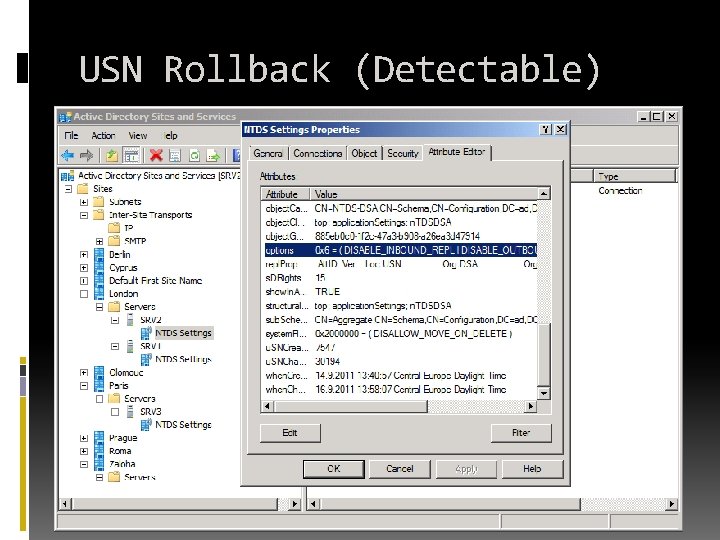Click the NTDS Settings icon under SRV2
Viewport: 720px width, 540px height.
tap(146, 333)
